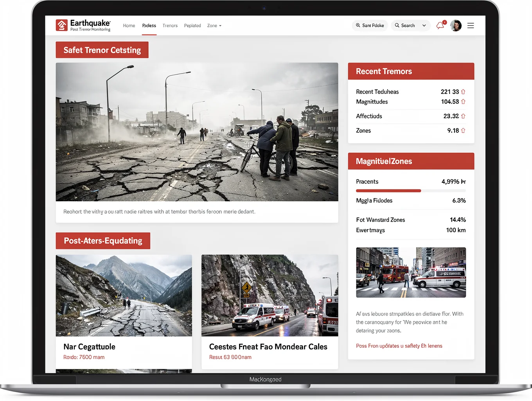Click the Resut 63 800nam caption
The width and height of the screenshot is (532, 401).
point(230,357)
